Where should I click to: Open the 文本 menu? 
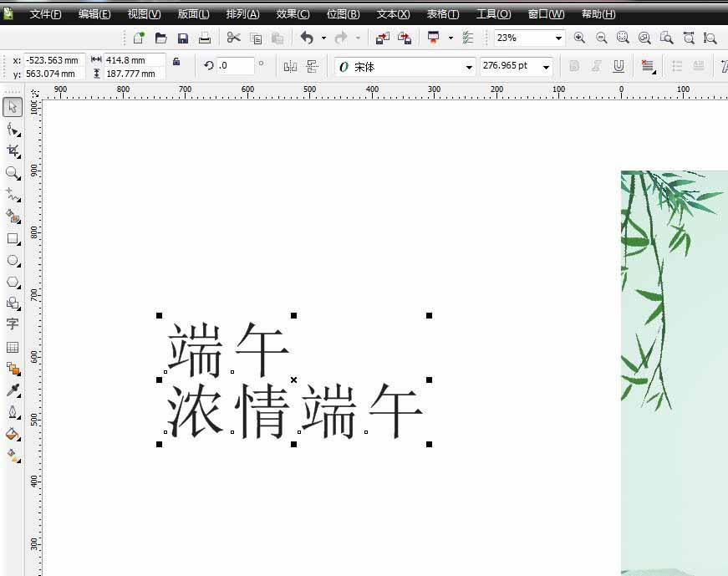point(392,13)
